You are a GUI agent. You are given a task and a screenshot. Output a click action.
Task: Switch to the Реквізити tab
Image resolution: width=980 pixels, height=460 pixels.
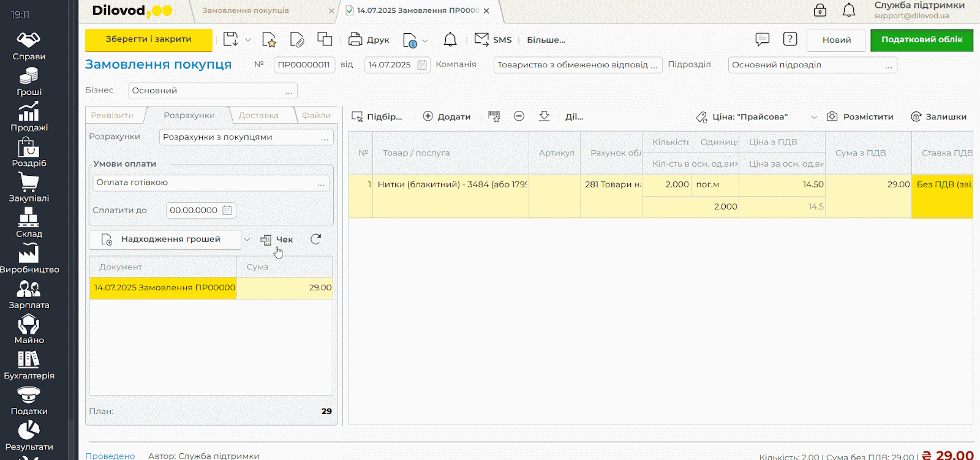pyautogui.click(x=112, y=115)
